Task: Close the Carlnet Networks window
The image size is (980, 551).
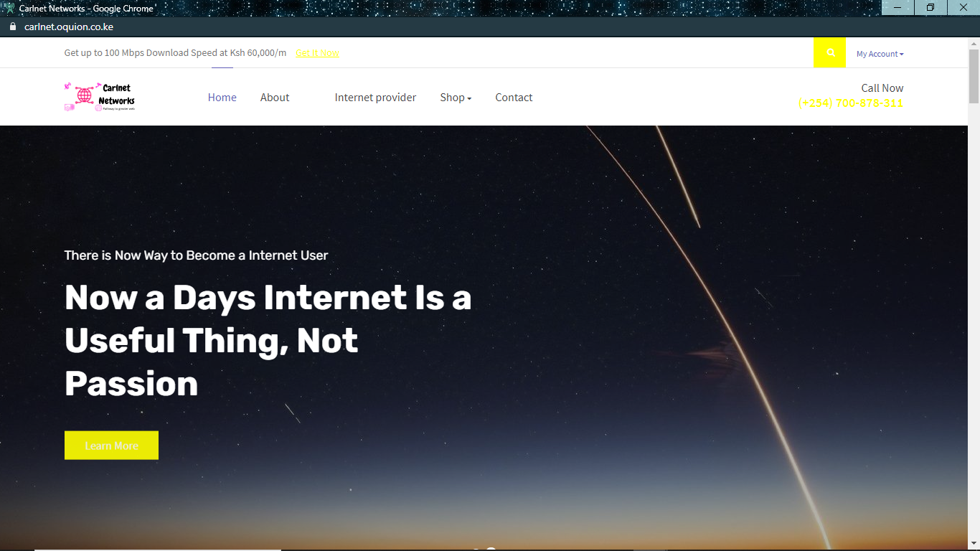Action: tap(963, 7)
